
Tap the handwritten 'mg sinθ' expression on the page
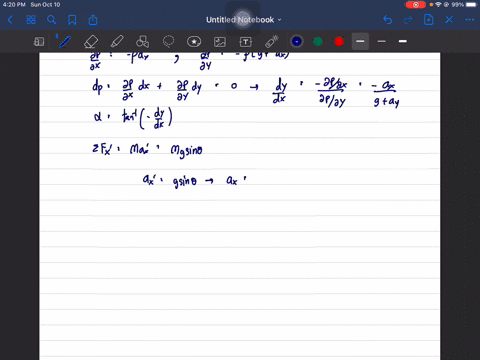coord(186,151)
